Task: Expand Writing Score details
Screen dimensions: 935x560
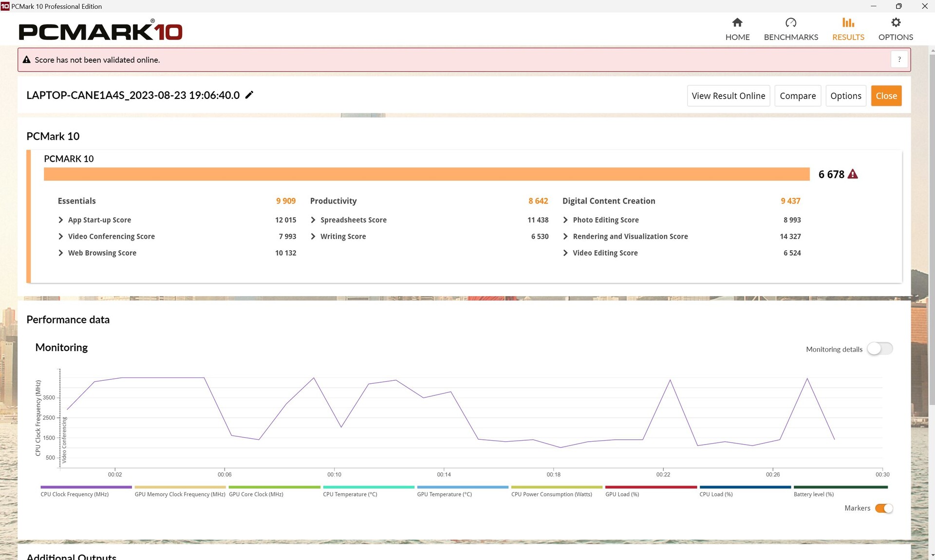Action: pyautogui.click(x=313, y=236)
